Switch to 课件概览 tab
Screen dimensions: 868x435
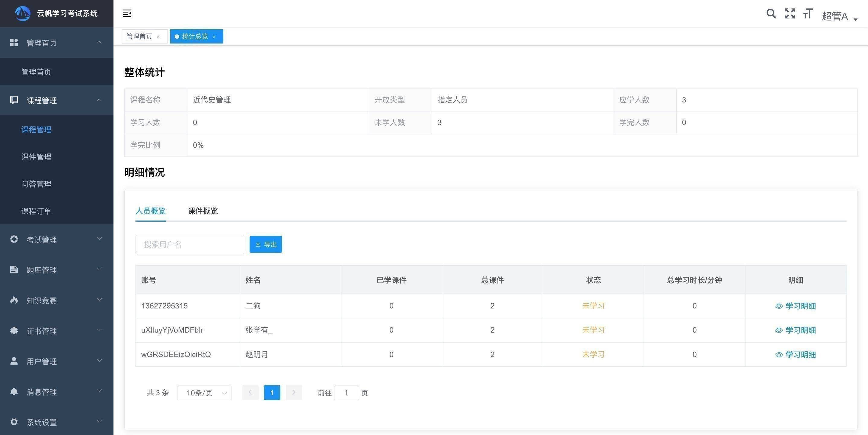(203, 210)
